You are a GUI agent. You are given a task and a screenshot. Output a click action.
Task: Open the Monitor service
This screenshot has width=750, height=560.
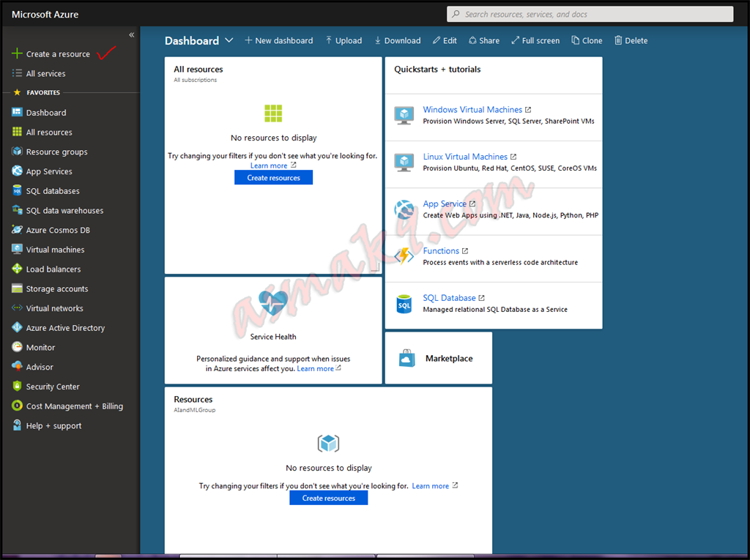[18, 347]
